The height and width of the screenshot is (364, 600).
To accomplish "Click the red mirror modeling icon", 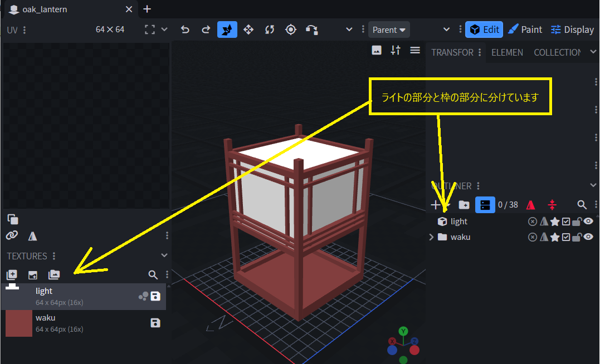I will click(530, 205).
